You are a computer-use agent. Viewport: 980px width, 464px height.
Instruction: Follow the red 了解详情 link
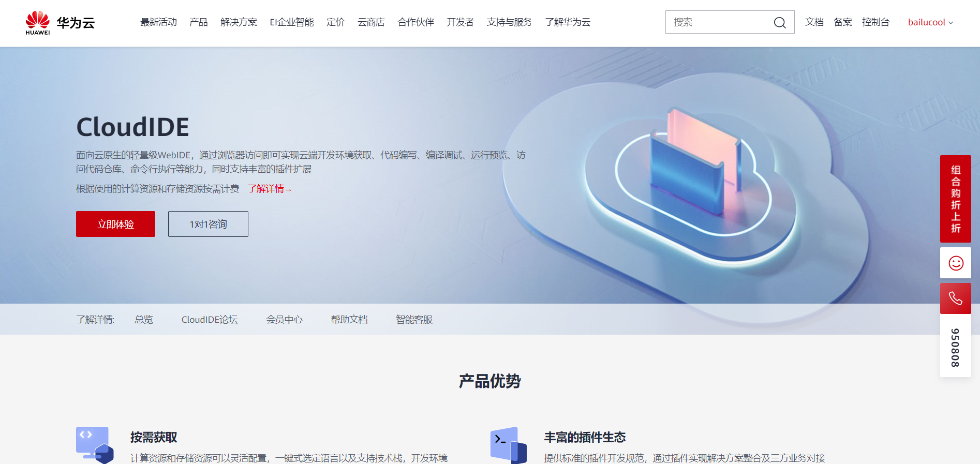[269, 189]
